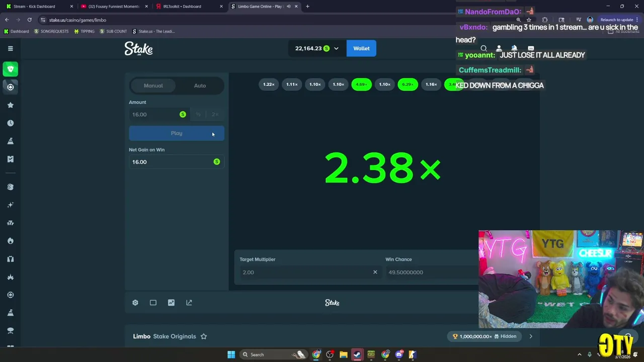The image size is (644, 362).
Task: Click the green casino icon in sidebar
Action: pos(10,69)
